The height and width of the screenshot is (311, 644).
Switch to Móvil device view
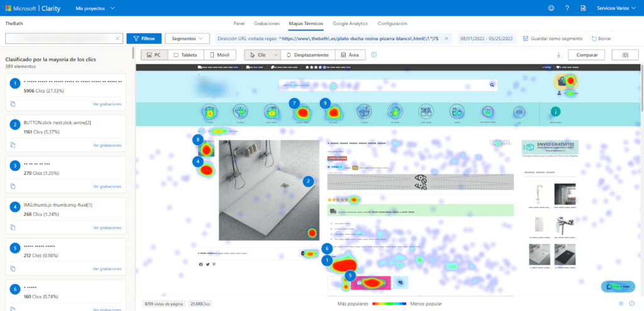pyautogui.click(x=219, y=55)
